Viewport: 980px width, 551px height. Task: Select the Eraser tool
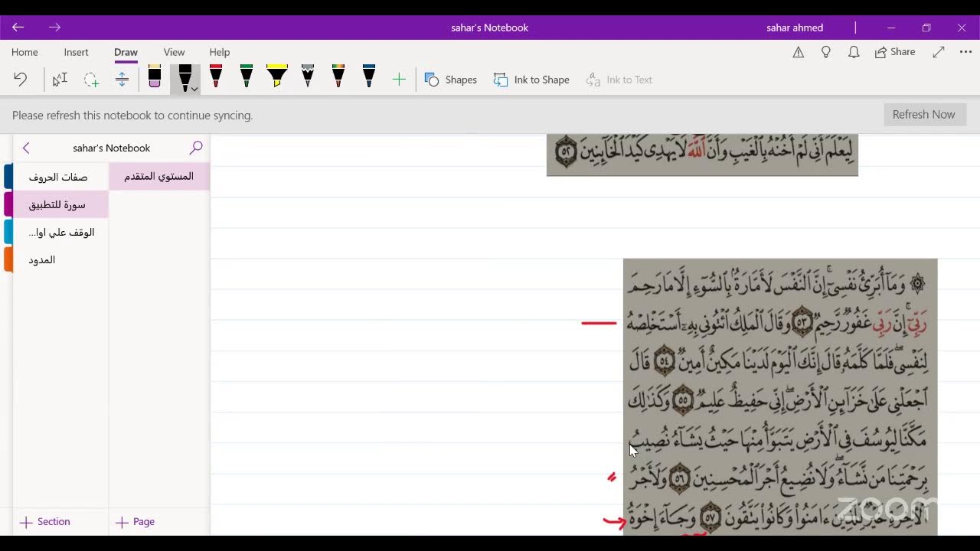pos(155,77)
